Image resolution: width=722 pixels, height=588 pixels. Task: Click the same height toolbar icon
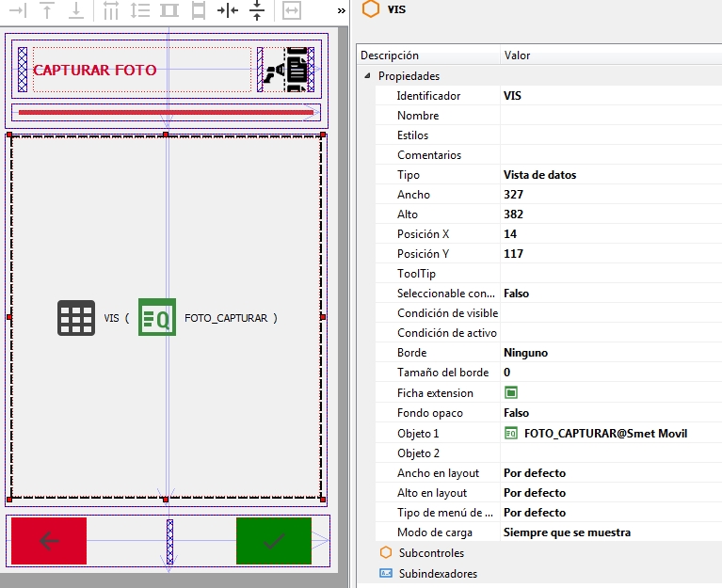coord(199,10)
